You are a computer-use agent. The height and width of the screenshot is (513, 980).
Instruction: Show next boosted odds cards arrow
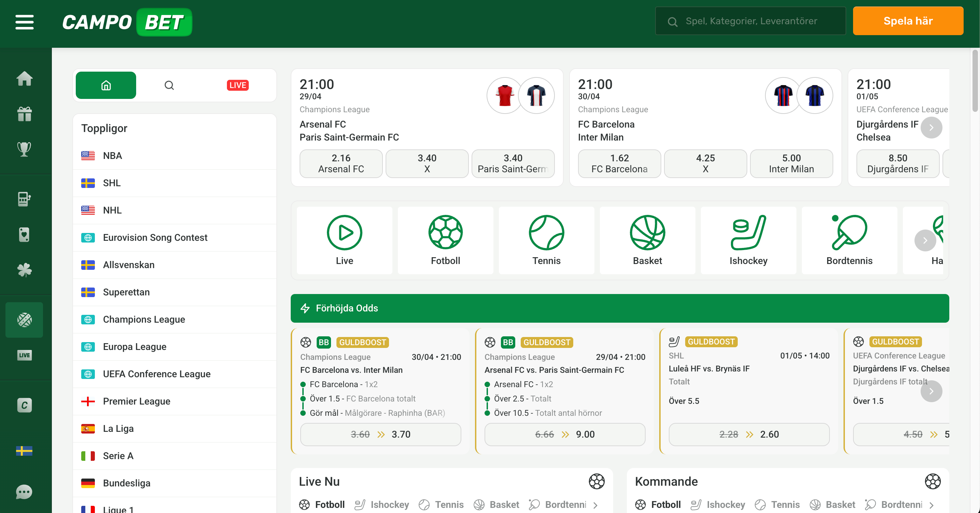(x=931, y=391)
